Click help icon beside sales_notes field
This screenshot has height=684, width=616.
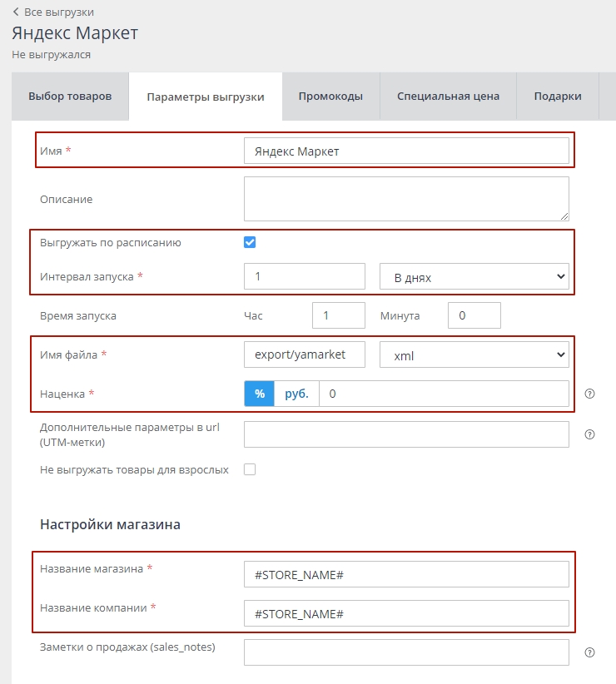590,653
